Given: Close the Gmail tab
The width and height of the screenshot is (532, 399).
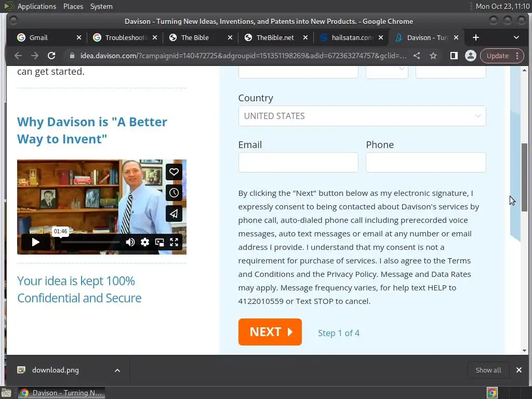Looking at the screenshot, I should click(79, 37).
